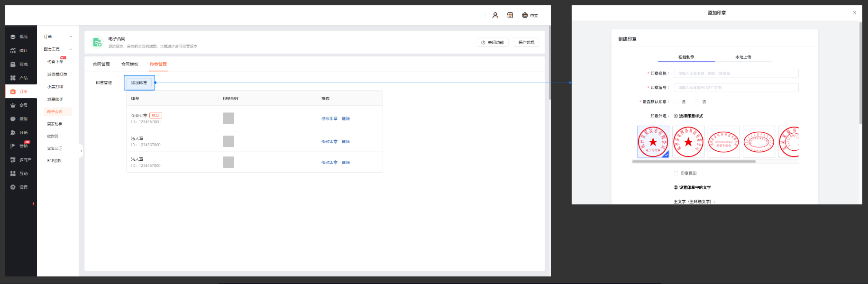Open the 互动 interaction sidebar icon
This screenshot has width=868, height=284.
13,174
